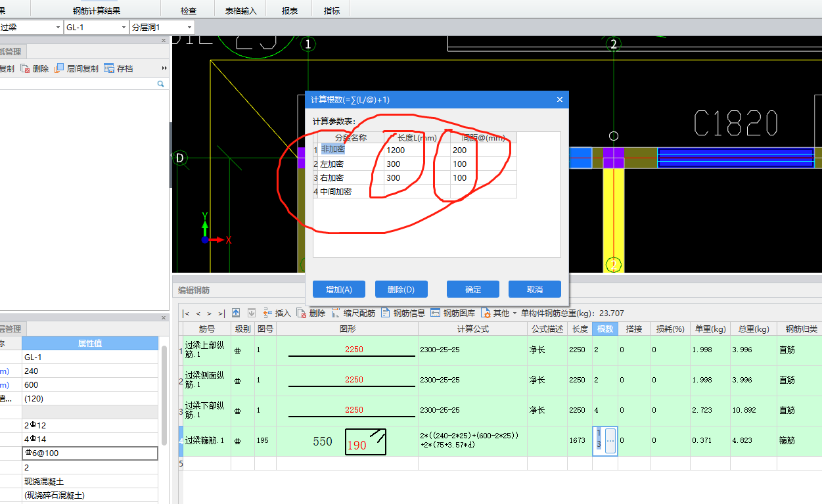Open 钢筋计算结果 ribbon tab
The width and height of the screenshot is (822, 504).
(x=97, y=11)
